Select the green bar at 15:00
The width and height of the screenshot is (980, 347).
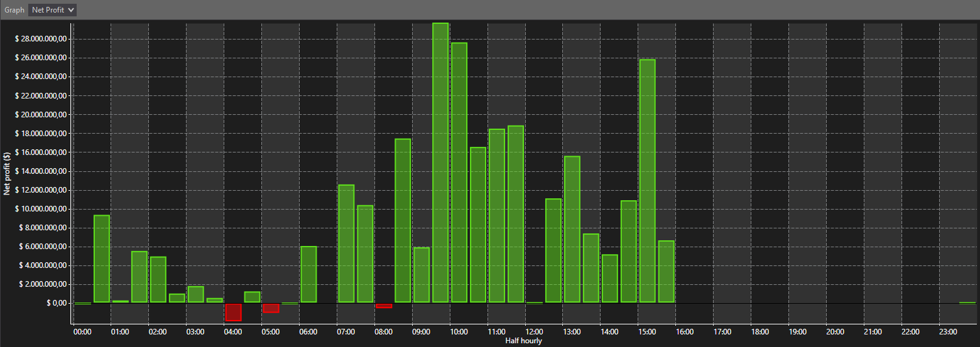(647, 181)
